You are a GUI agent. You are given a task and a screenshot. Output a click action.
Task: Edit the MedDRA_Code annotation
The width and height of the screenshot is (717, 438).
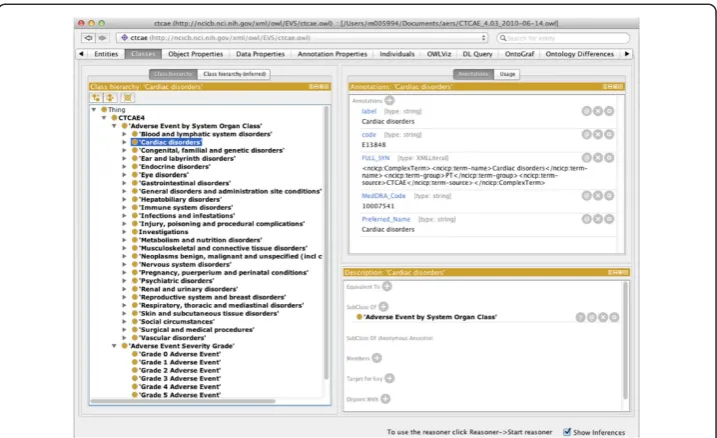point(609,196)
